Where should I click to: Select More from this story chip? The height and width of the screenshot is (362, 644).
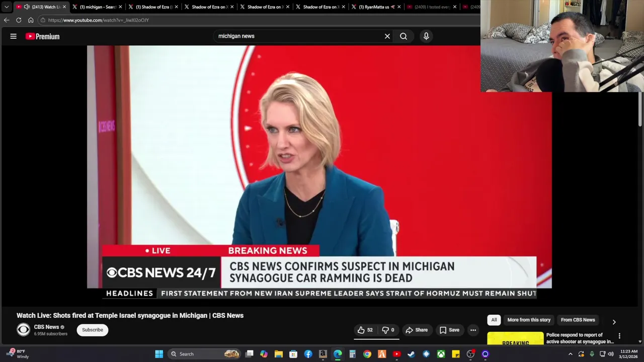click(x=529, y=320)
